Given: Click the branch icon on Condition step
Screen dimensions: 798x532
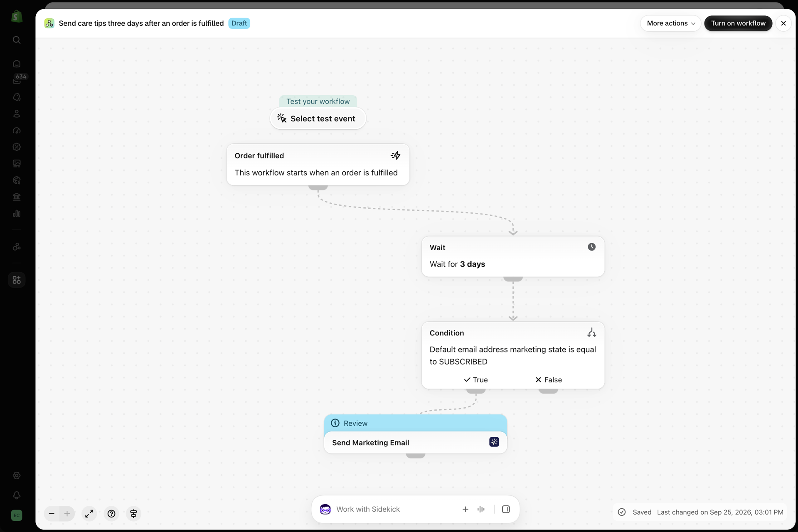Looking at the screenshot, I should click(591, 332).
